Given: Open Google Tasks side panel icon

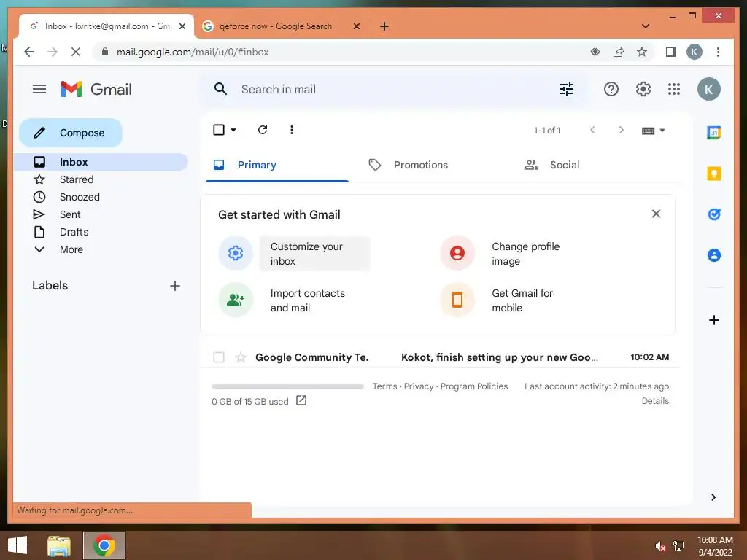Looking at the screenshot, I should click(713, 214).
